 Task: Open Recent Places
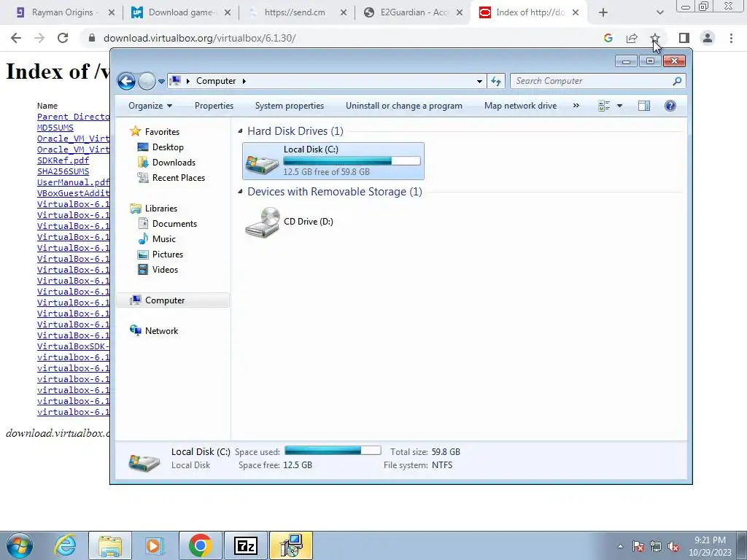(178, 178)
